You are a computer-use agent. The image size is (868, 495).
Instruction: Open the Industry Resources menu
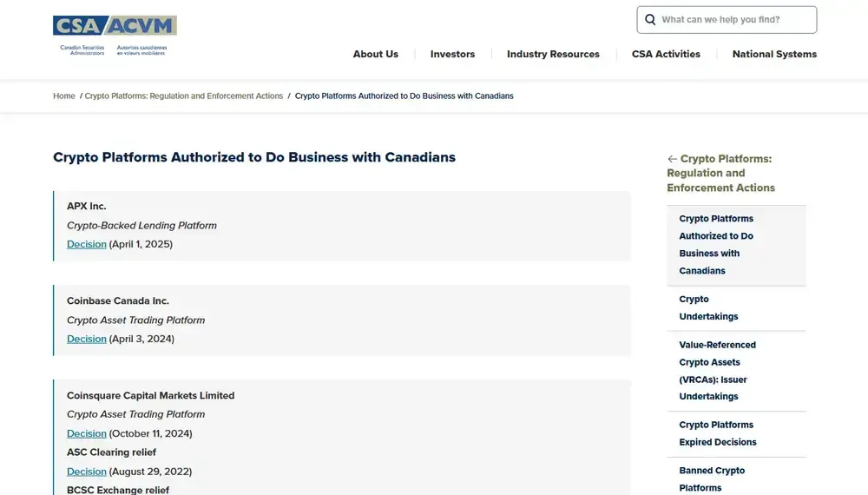(x=553, y=54)
